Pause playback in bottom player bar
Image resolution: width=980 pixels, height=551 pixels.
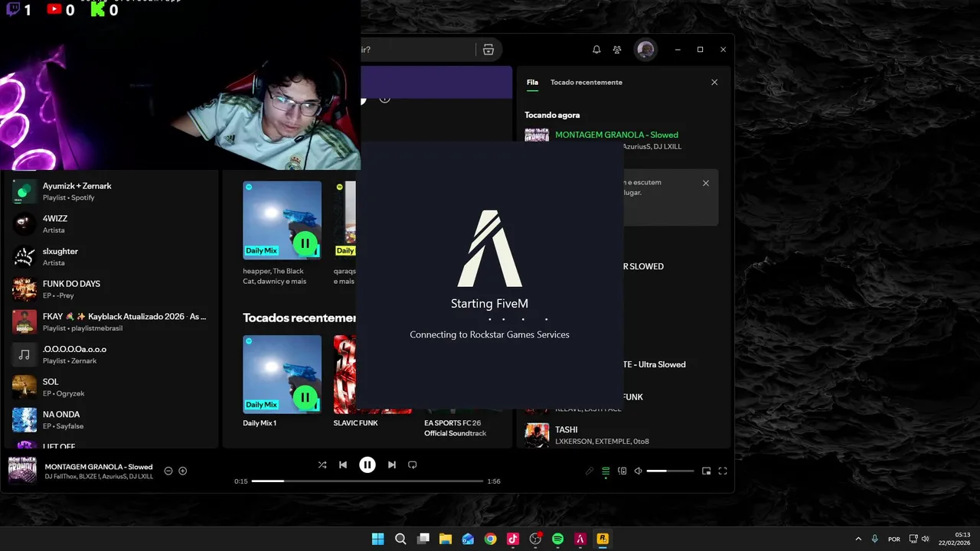(x=367, y=465)
